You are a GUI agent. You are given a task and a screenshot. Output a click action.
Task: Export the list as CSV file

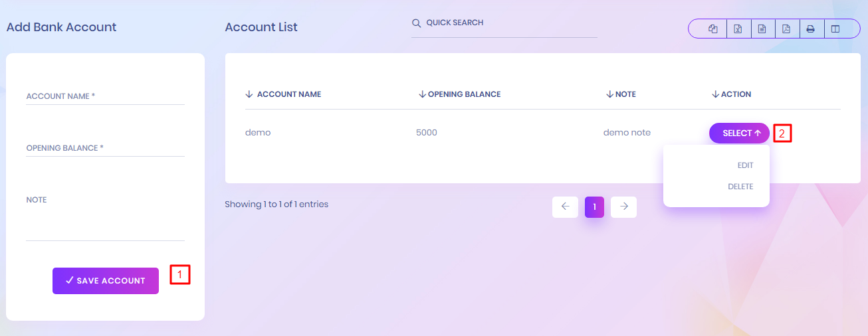762,29
